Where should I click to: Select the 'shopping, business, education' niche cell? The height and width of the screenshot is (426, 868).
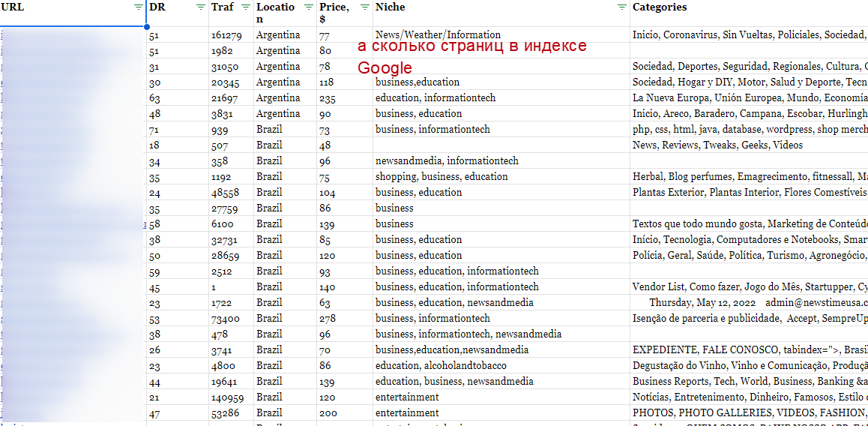501,177
